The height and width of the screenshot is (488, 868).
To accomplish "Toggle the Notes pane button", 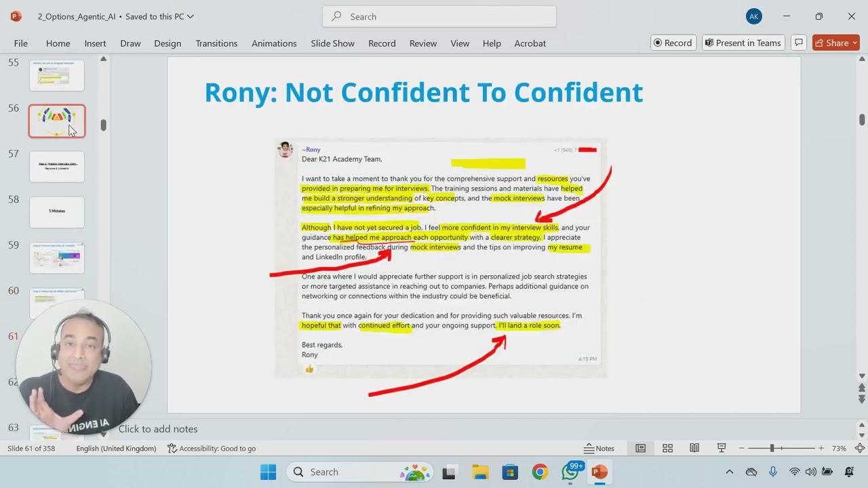I will [599, 449].
